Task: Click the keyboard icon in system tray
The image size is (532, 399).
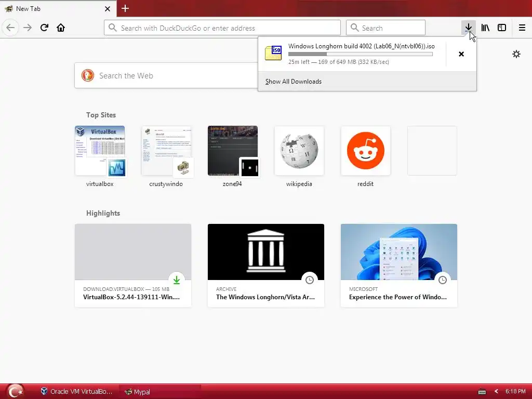Action: pos(482,392)
